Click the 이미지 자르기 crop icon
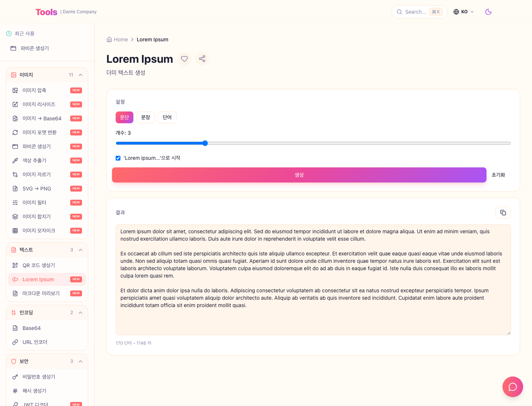This screenshot has width=532, height=406. coord(15,175)
